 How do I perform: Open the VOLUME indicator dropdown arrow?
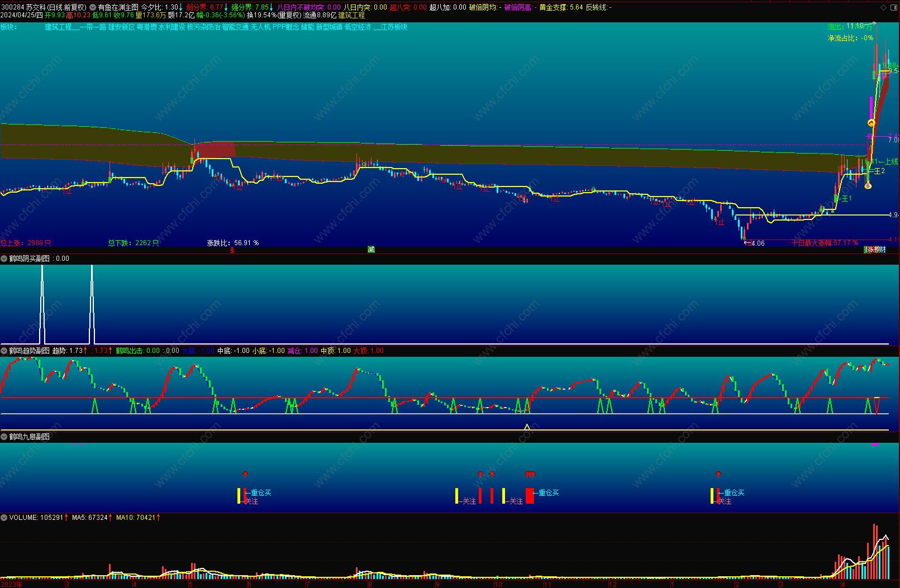4,518
